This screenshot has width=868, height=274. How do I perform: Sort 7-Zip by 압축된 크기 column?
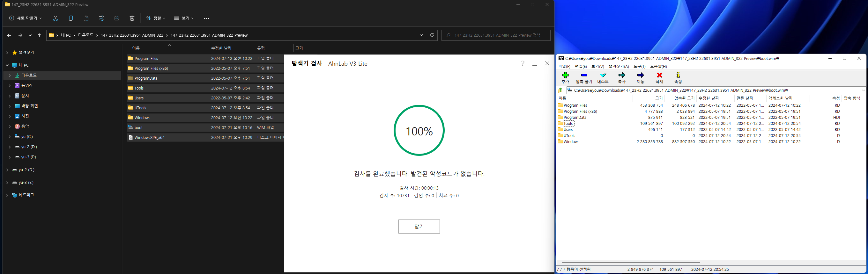tap(680, 98)
